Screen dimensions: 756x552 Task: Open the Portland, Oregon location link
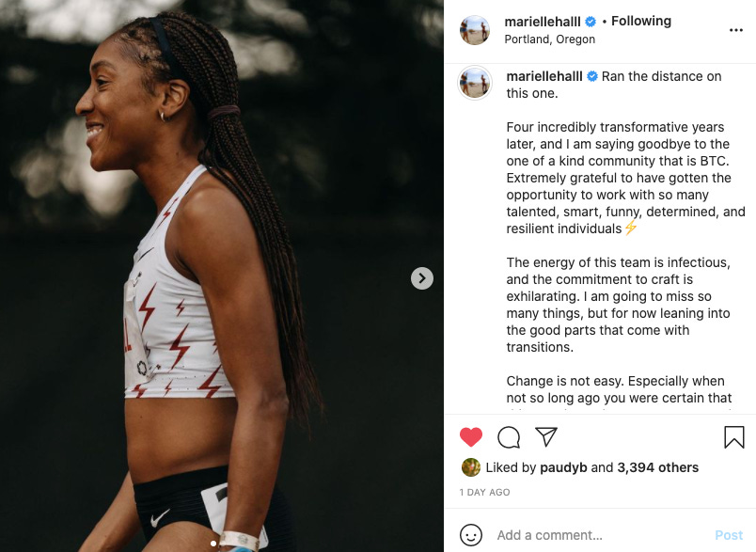550,39
